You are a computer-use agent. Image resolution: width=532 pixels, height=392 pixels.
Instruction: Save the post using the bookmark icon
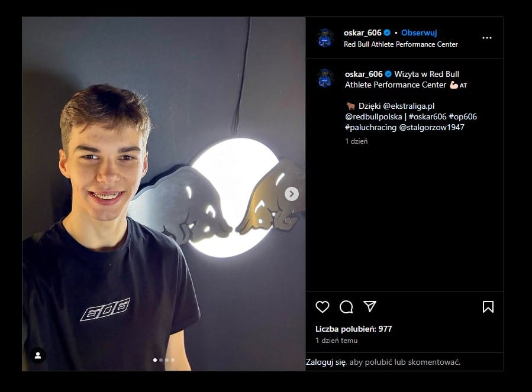tap(488, 307)
